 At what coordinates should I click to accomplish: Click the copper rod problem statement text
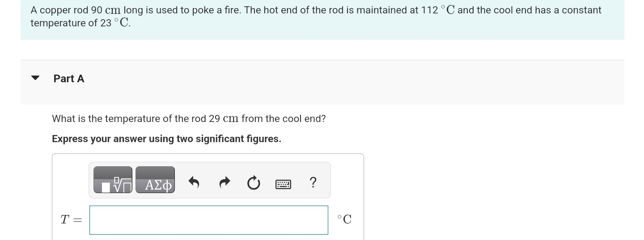pos(316,17)
